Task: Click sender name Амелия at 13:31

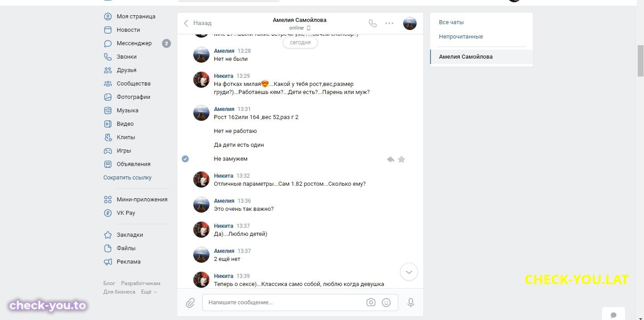Action: click(224, 109)
